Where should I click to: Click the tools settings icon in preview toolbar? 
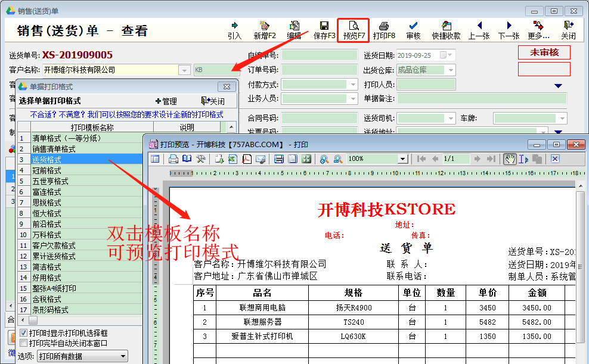(x=200, y=158)
